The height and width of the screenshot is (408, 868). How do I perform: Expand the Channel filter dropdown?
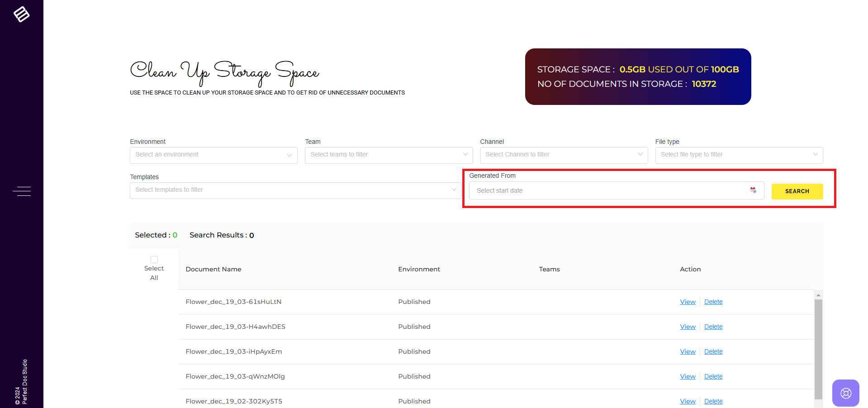click(564, 155)
